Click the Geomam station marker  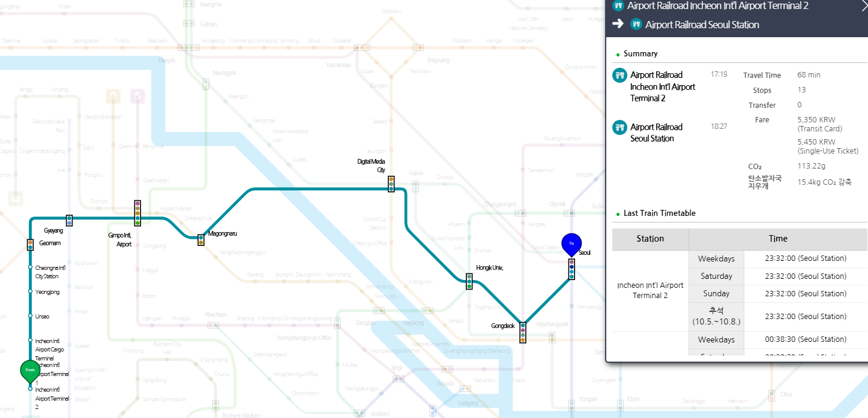click(30, 244)
